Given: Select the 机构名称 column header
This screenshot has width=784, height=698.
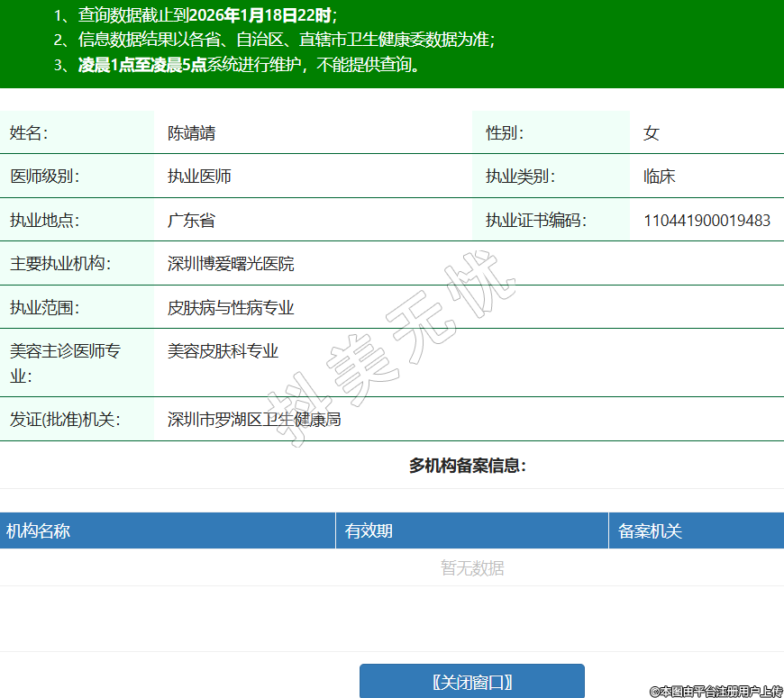Looking at the screenshot, I should point(38,531).
